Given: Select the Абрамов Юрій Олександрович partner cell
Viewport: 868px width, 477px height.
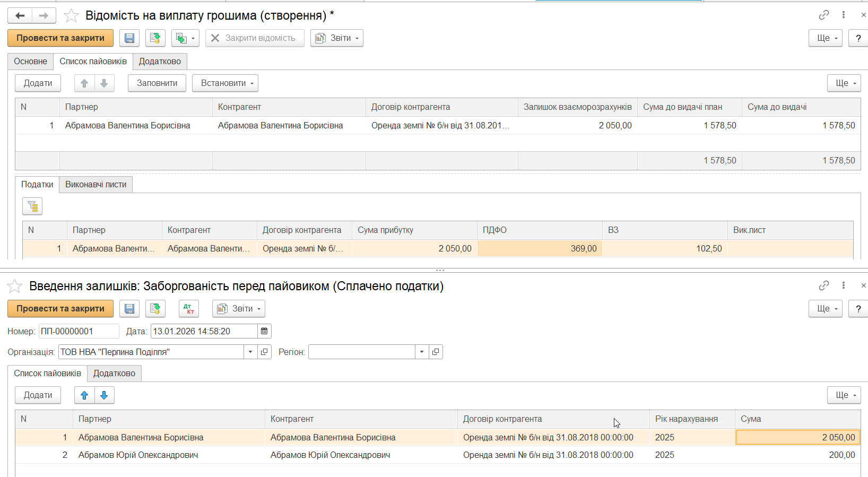Looking at the screenshot, I should click(169, 455).
